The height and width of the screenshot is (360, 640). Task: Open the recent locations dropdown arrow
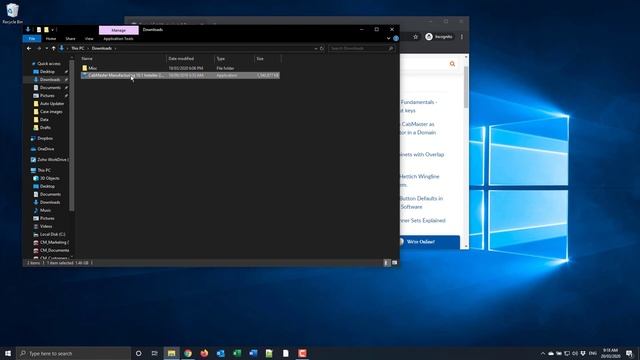coord(47,48)
